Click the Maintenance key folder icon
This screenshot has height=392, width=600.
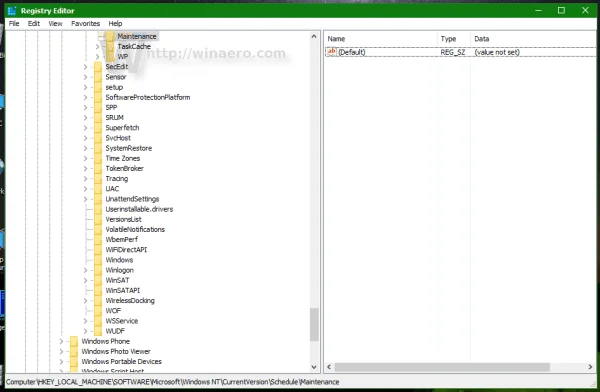click(110, 36)
